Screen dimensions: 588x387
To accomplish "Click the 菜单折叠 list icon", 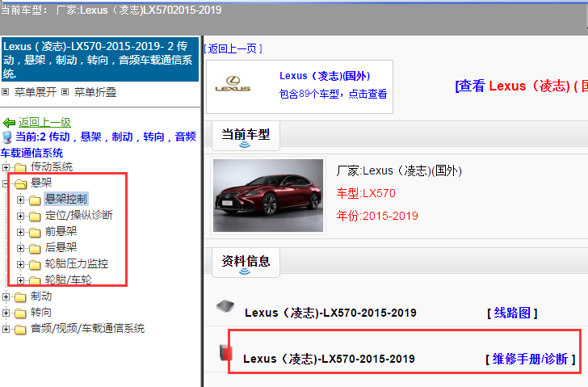I will tap(65, 92).
